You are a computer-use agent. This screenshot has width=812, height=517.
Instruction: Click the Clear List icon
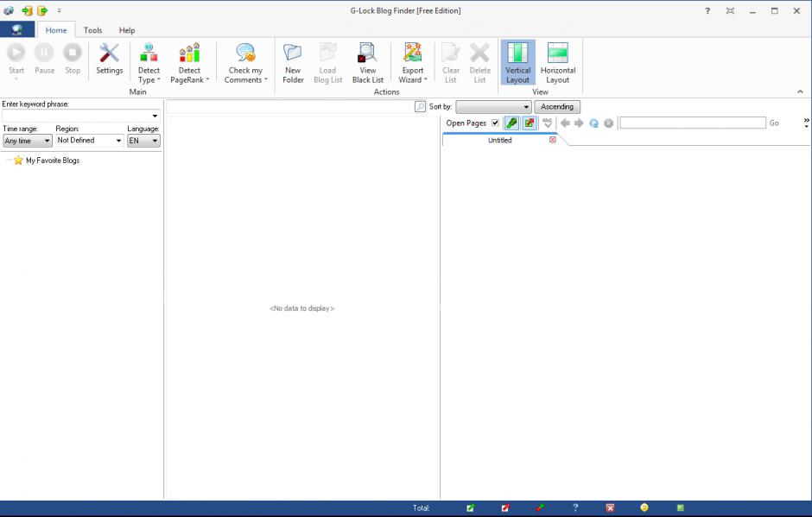(451, 54)
